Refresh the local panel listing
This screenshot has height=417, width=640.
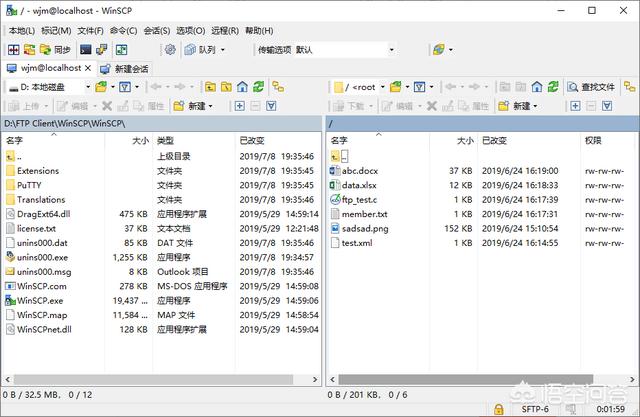(258, 87)
